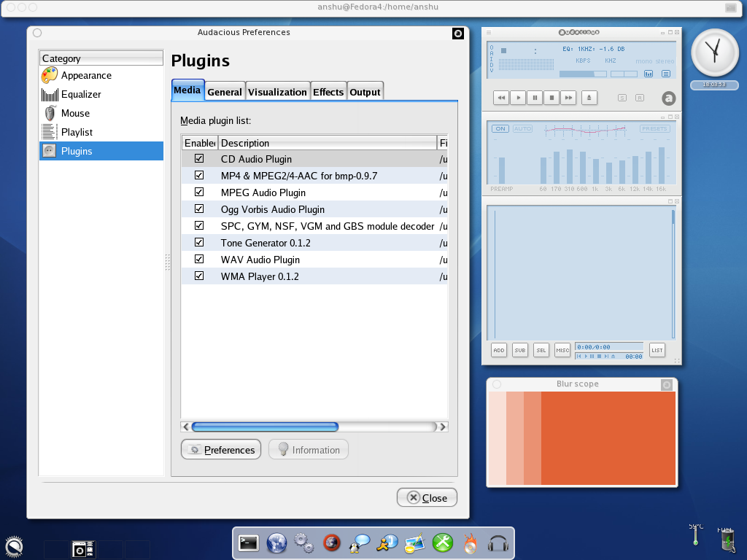Click next track button in Audacious player

[568, 98]
